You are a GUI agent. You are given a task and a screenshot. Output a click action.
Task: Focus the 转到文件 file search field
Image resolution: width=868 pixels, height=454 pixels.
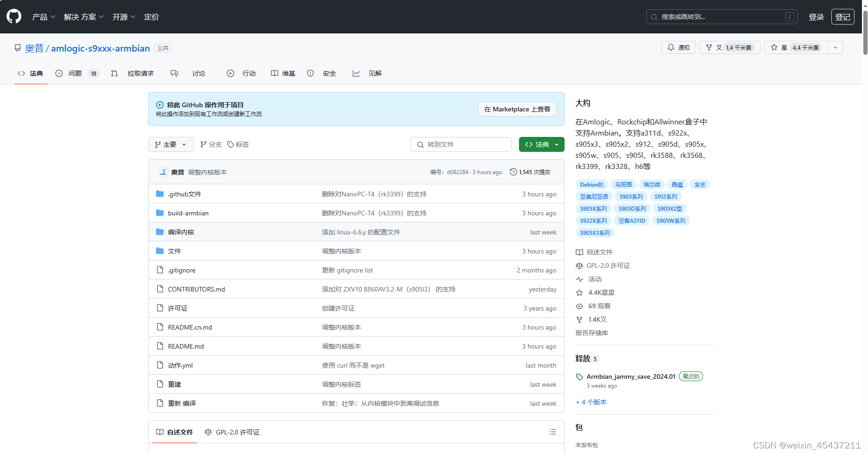coord(461,144)
